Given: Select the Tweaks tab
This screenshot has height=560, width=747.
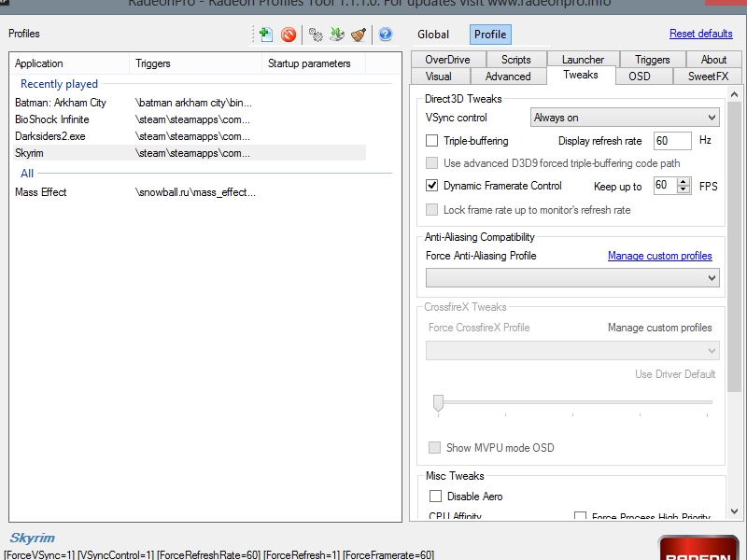Looking at the screenshot, I should point(581,75).
